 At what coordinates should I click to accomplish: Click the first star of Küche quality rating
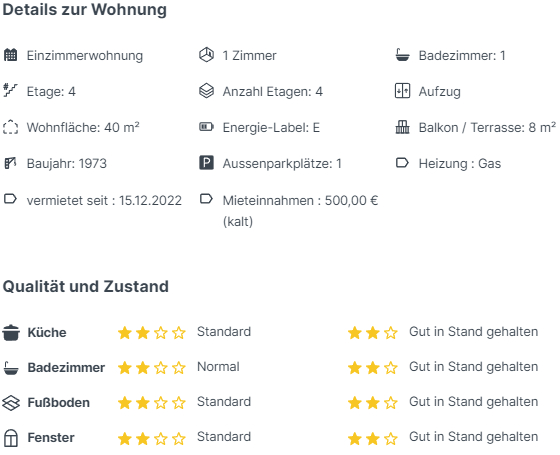(125, 332)
